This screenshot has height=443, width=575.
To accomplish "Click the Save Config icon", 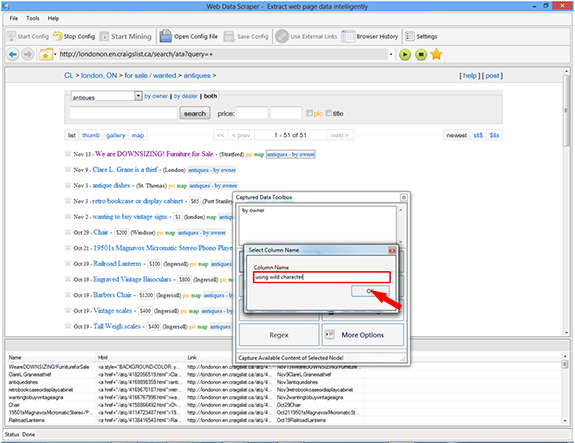I will [x=229, y=36].
